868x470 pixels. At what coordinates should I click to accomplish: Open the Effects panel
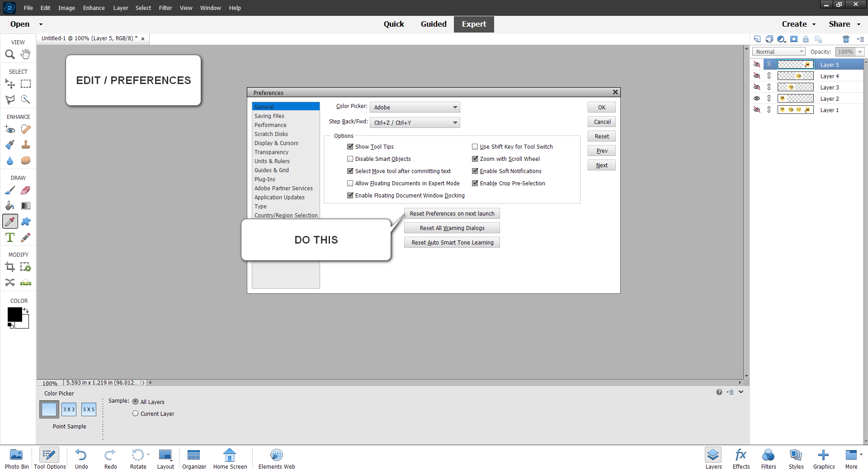click(x=741, y=456)
